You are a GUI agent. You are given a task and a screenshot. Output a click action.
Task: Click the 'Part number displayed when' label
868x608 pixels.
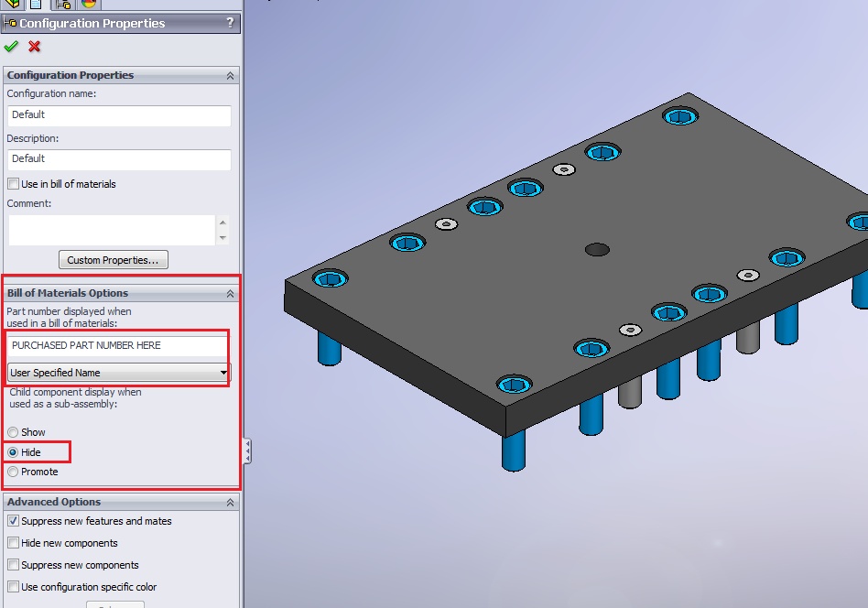[x=69, y=311]
